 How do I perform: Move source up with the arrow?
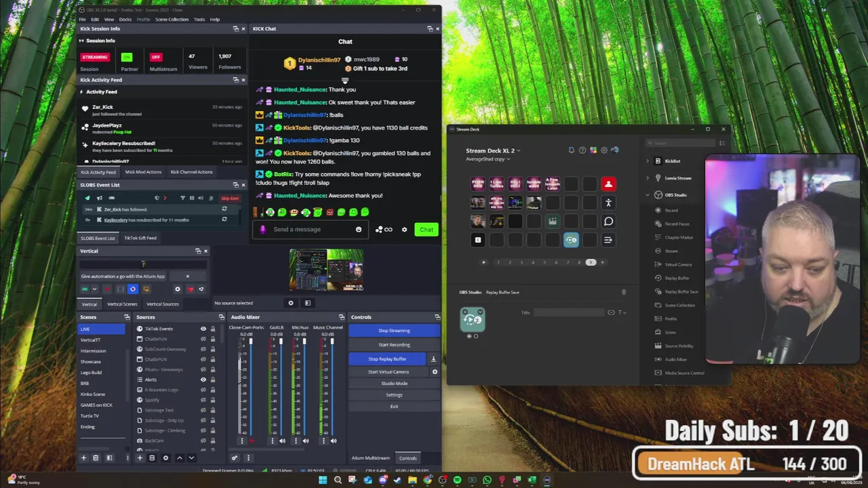pyautogui.click(x=180, y=458)
